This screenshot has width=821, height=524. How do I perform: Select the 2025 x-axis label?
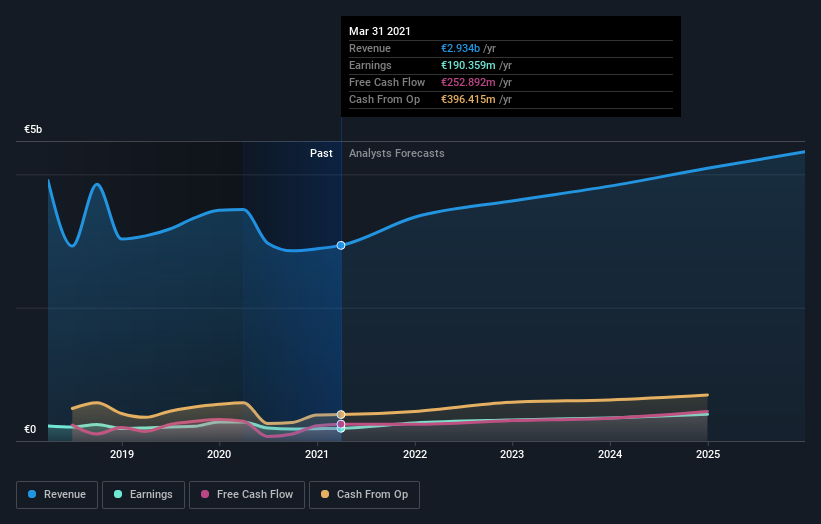coord(708,454)
